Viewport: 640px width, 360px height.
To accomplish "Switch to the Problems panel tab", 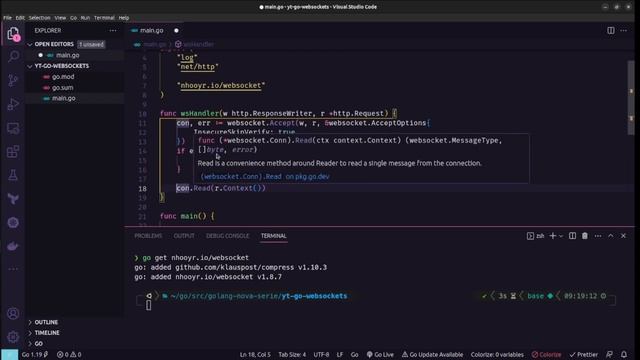I will click(148, 236).
